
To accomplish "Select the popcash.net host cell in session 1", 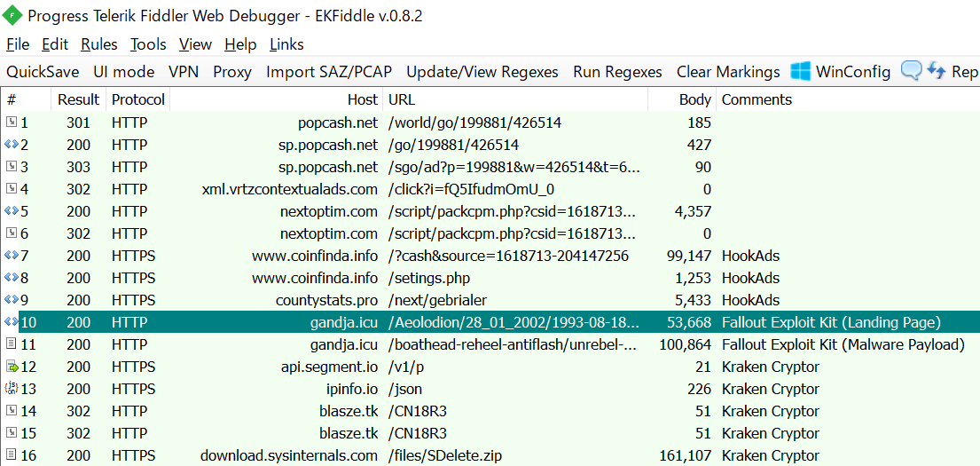I will [x=338, y=122].
